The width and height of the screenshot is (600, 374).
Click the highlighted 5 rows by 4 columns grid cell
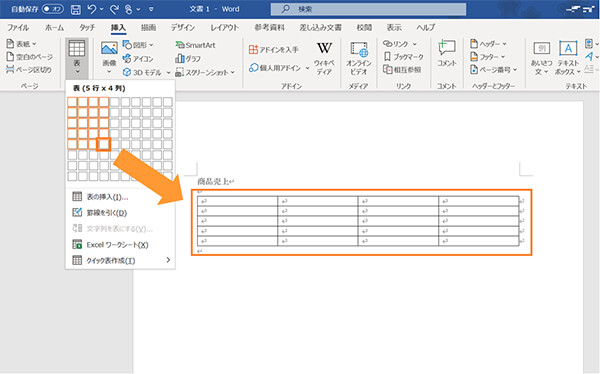click(x=104, y=144)
